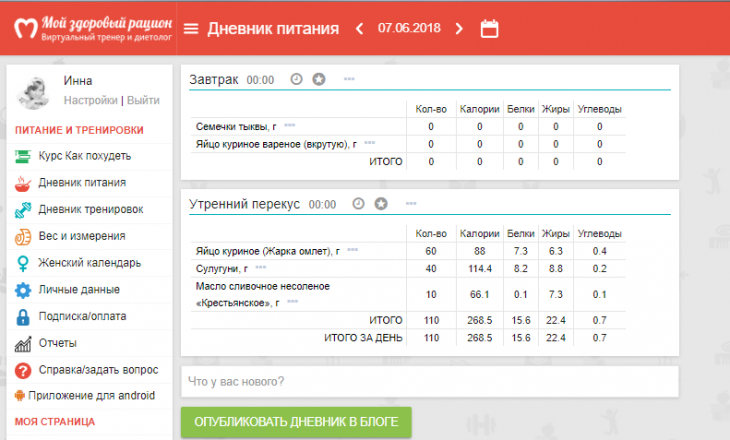Click the clock icon for Утренний перекус
This screenshot has height=440, width=730.
click(x=358, y=204)
